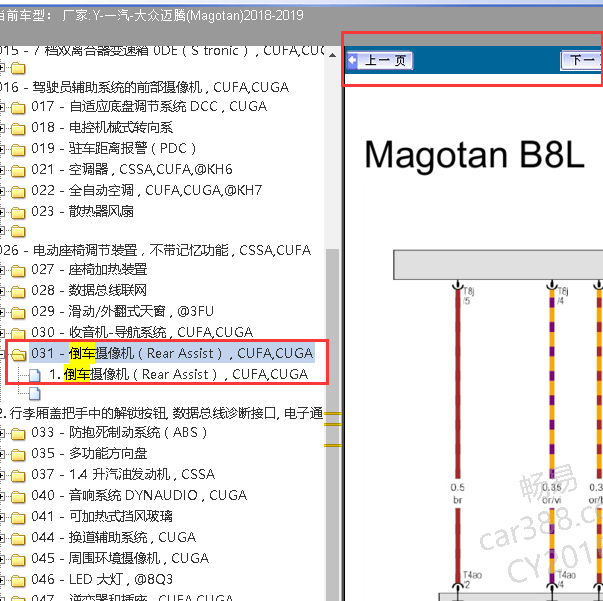Select 029 滑动/外翻式天窗 entry
Image resolution: width=603 pixels, height=601 pixels.
[x=131, y=312]
